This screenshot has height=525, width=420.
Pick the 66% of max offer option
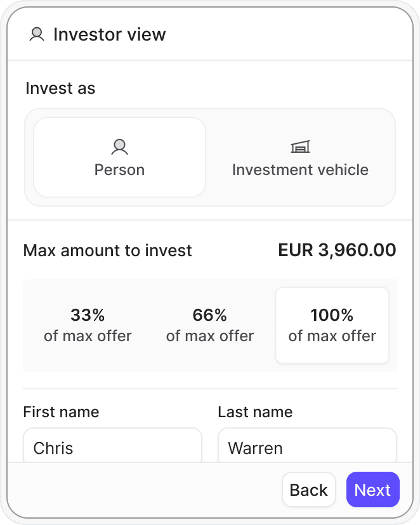[x=210, y=325]
